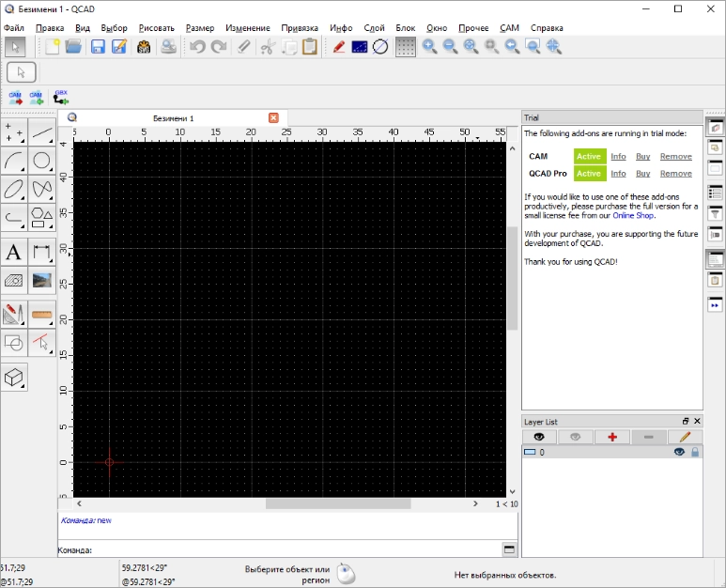Open the Polyline tools panel
The width and height of the screenshot is (726, 588).
tap(14, 217)
